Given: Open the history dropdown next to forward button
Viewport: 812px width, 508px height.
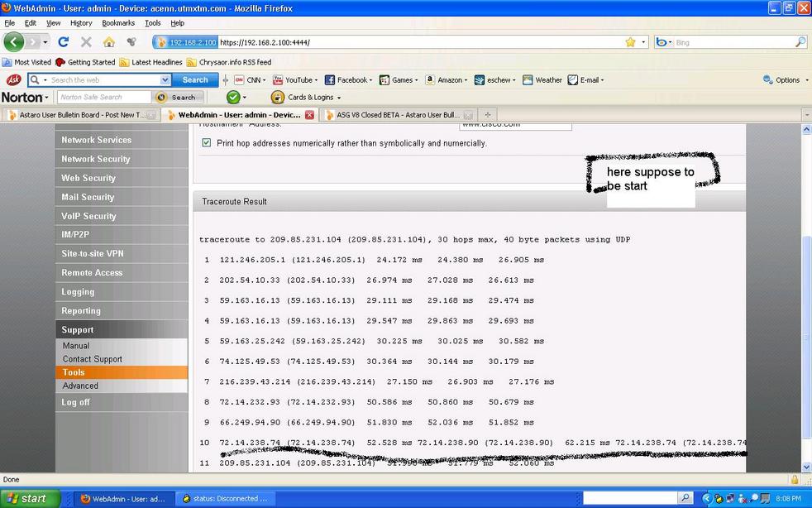Looking at the screenshot, I should pos(45,42).
